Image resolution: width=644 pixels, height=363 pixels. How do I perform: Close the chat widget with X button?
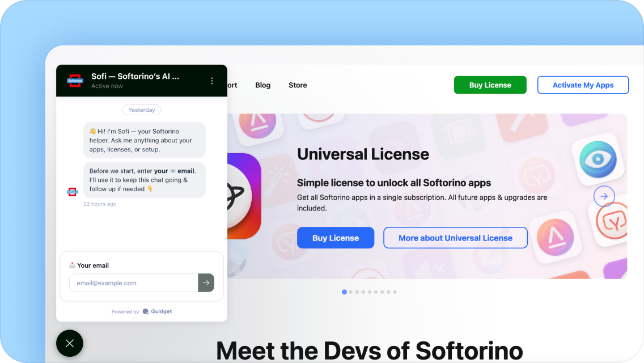pyautogui.click(x=70, y=343)
